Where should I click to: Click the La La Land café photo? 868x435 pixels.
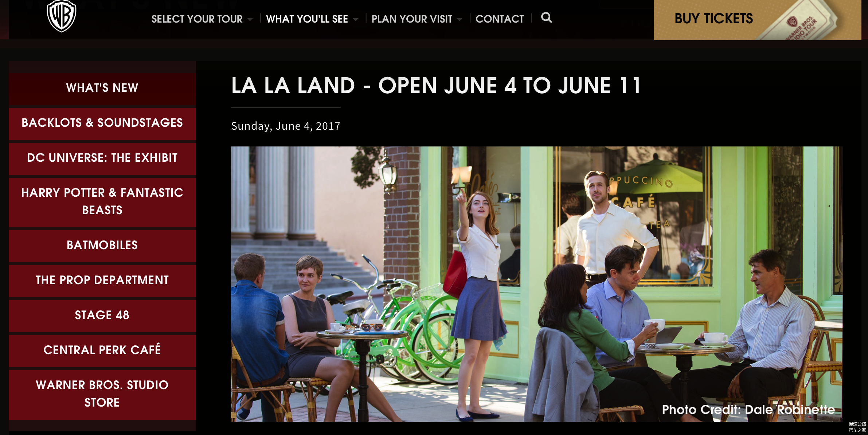tap(537, 284)
